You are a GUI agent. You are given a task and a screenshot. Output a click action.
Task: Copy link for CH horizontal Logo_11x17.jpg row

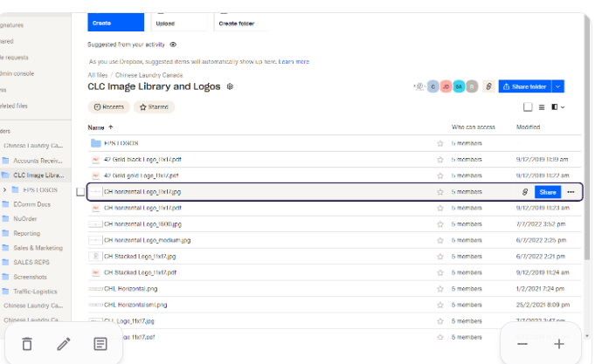pos(524,191)
